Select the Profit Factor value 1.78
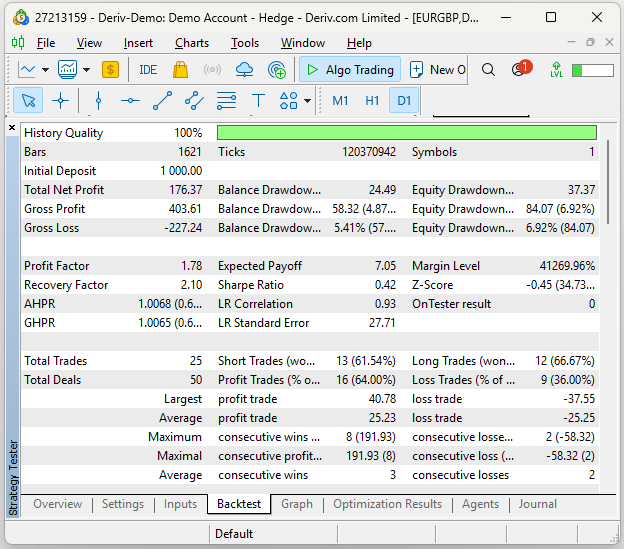Viewport: 624px width, 549px height. [192, 266]
